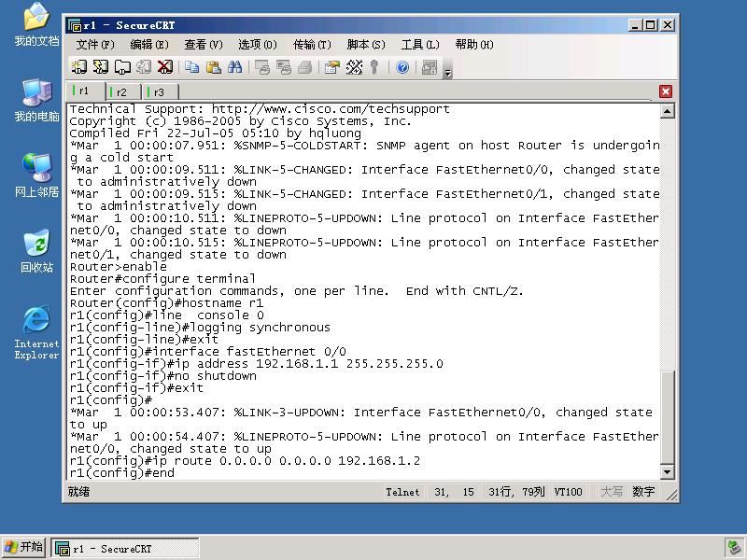Image resolution: width=747 pixels, height=560 pixels.
Task: Minimize the SecureCRT window
Action: click(634, 25)
